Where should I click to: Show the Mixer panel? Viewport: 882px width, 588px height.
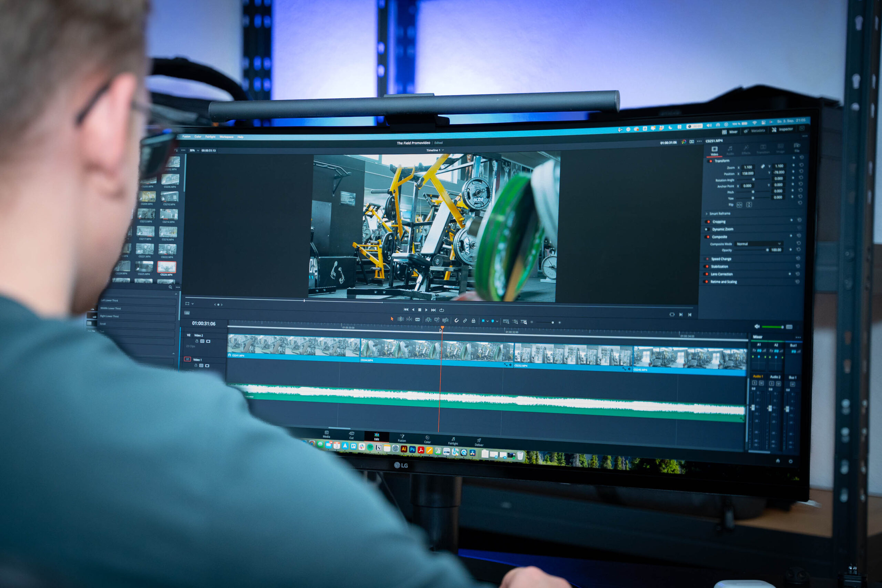(x=730, y=132)
